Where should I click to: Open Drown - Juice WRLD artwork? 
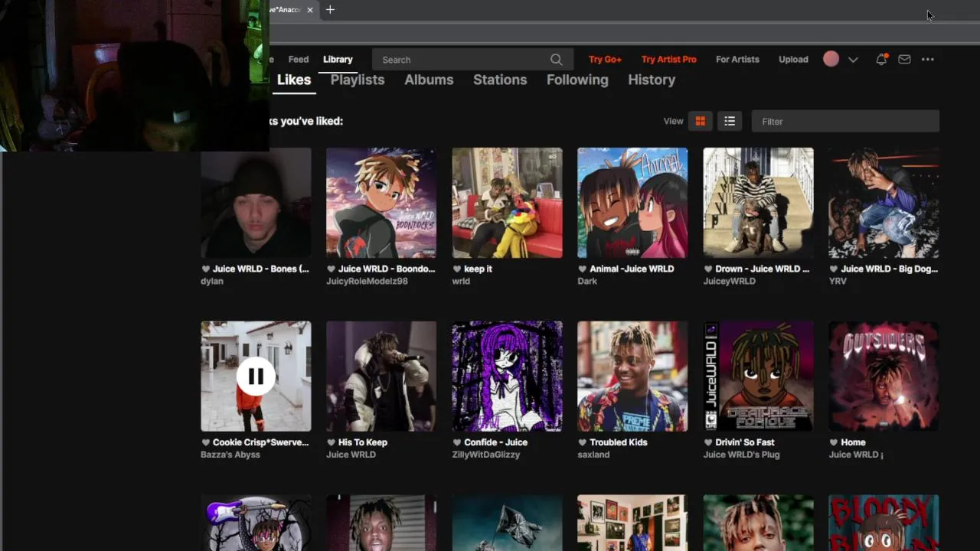tap(758, 203)
